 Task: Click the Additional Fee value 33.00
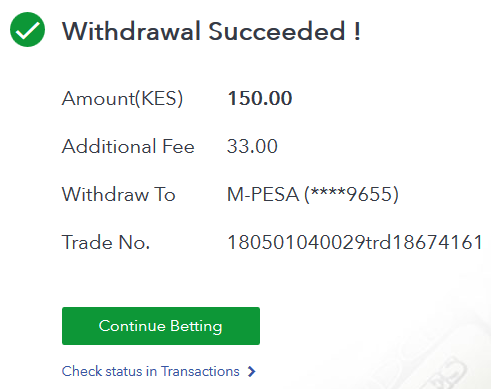point(252,146)
